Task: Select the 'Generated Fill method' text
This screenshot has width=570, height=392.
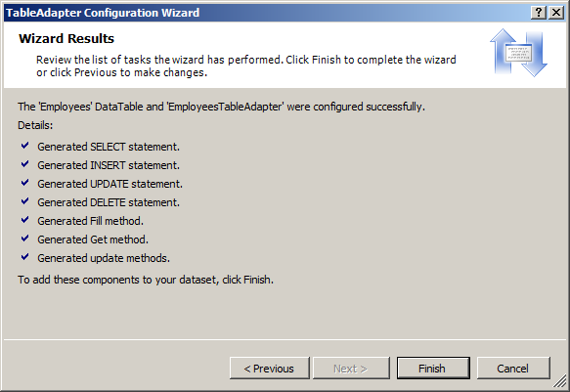Action: click(x=91, y=221)
